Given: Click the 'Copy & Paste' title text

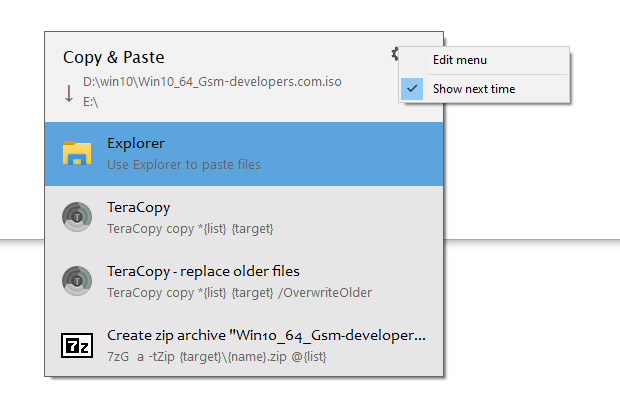Looking at the screenshot, I should [113, 57].
